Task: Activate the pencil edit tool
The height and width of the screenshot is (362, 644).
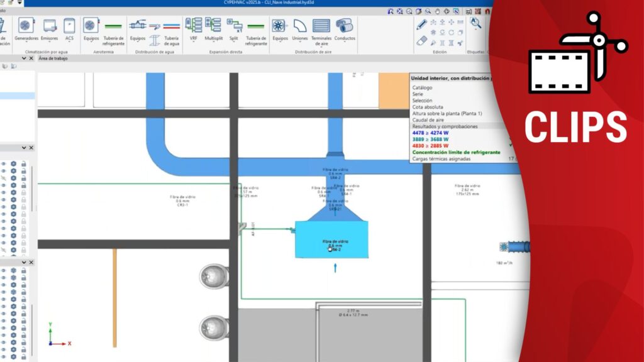Action: pos(422,23)
